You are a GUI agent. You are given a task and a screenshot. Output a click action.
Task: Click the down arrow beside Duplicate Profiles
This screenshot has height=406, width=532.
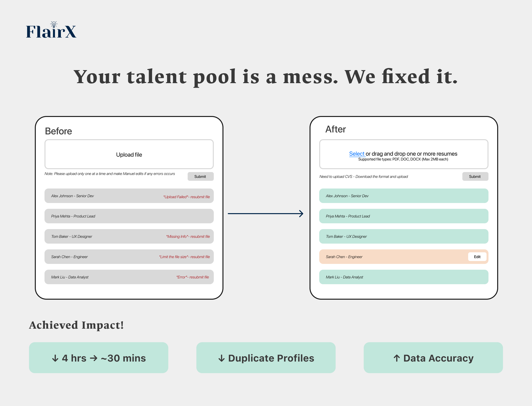[x=222, y=358]
